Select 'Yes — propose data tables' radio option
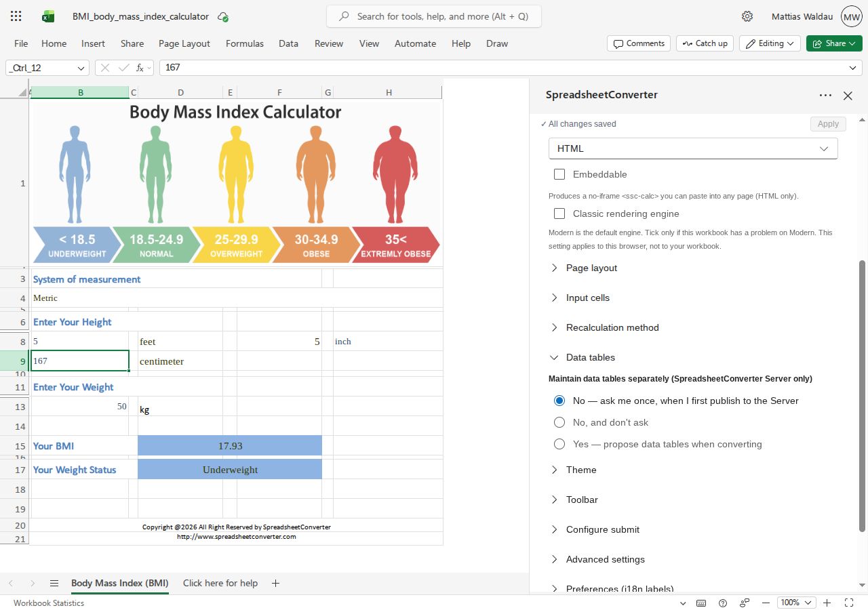868x610 pixels. tap(559, 444)
